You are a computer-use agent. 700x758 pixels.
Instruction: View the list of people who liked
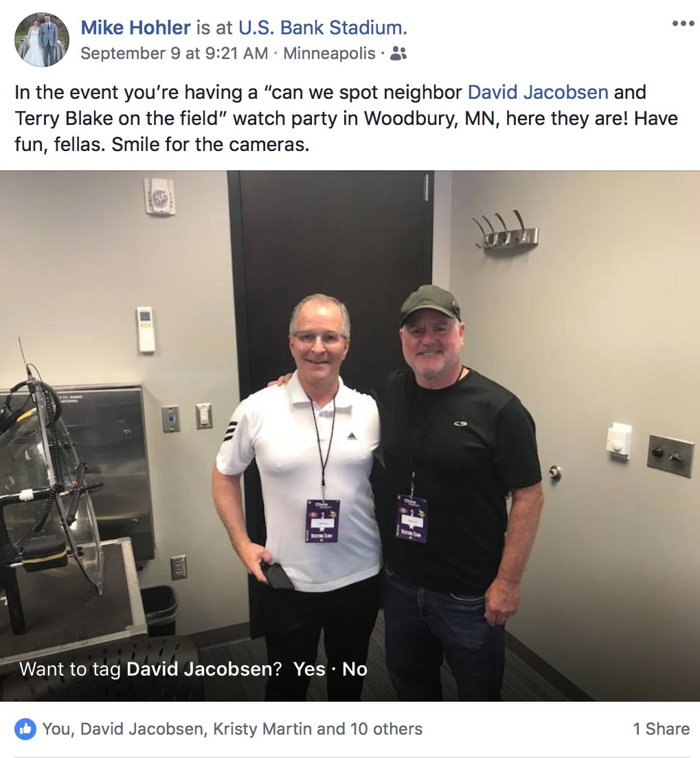232,728
